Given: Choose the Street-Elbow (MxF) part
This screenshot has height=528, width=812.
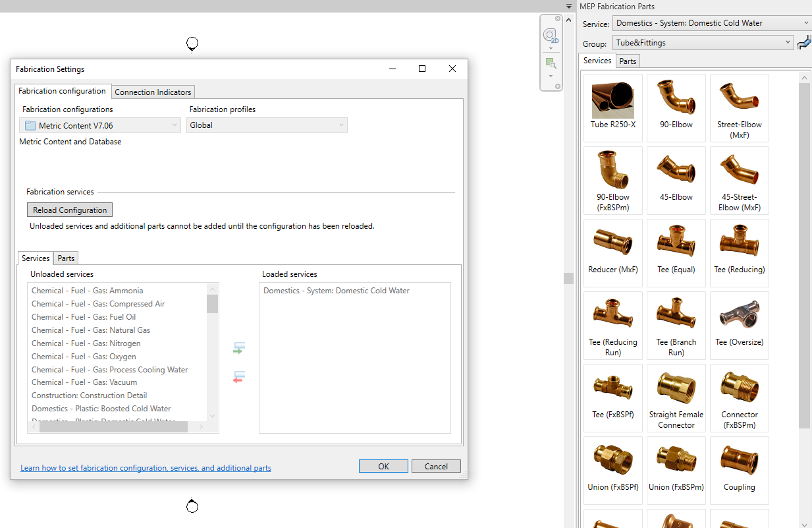Looking at the screenshot, I should (740, 107).
